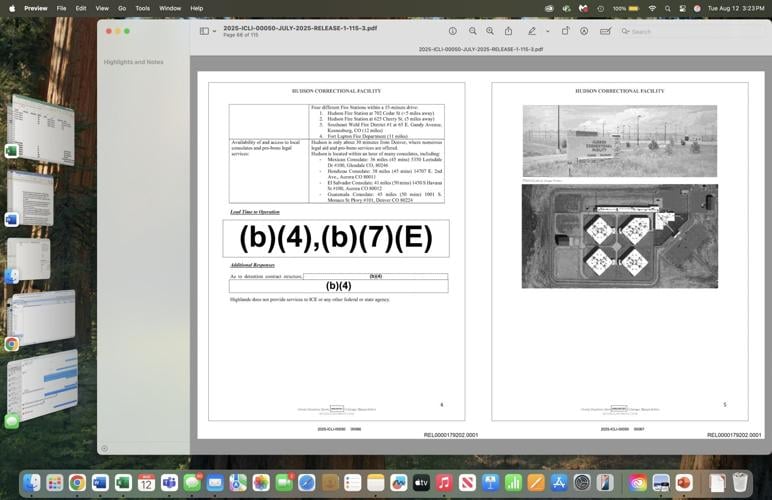This screenshot has height=500, width=772.
Task: Open Microsoft Excel from the Dock
Action: click(x=123, y=483)
